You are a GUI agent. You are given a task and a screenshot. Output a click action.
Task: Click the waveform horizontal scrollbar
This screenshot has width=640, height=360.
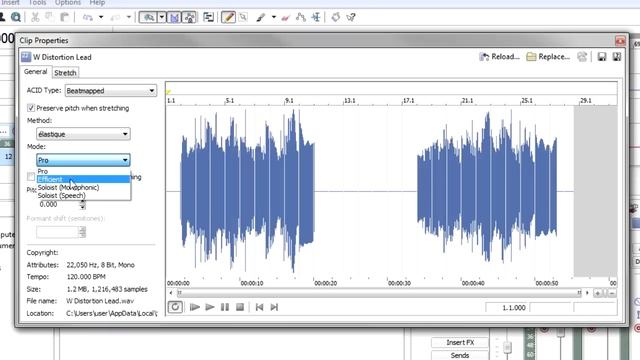(x=379, y=293)
